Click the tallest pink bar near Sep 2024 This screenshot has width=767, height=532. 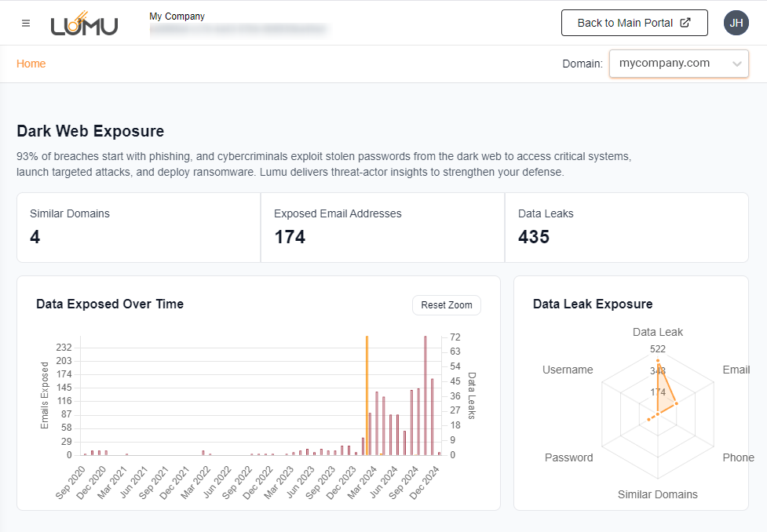pyautogui.click(x=426, y=395)
